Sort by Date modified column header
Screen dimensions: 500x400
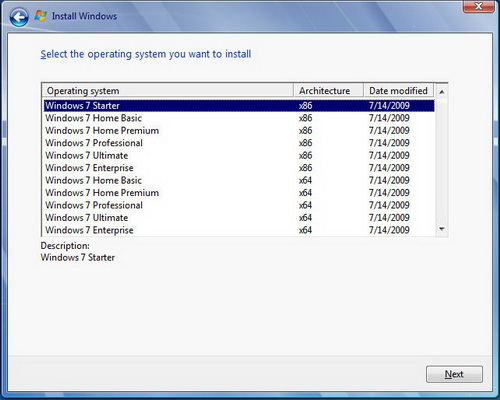point(399,91)
